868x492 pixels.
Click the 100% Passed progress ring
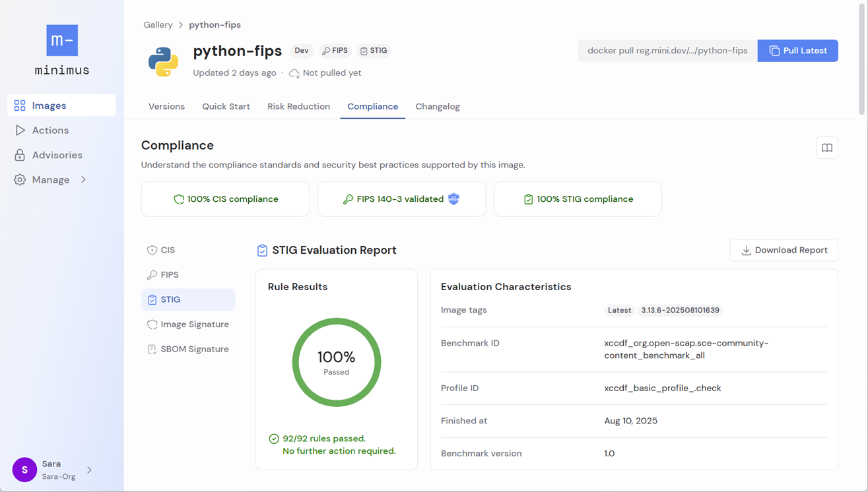coord(337,363)
